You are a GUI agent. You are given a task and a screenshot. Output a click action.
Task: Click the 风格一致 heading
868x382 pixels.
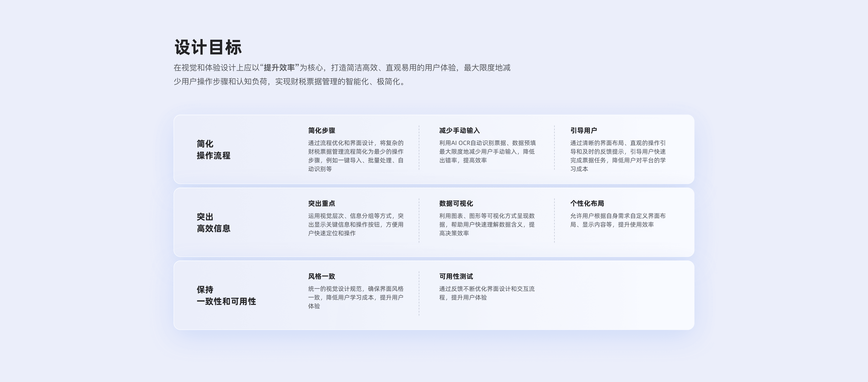[x=321, y=277]
